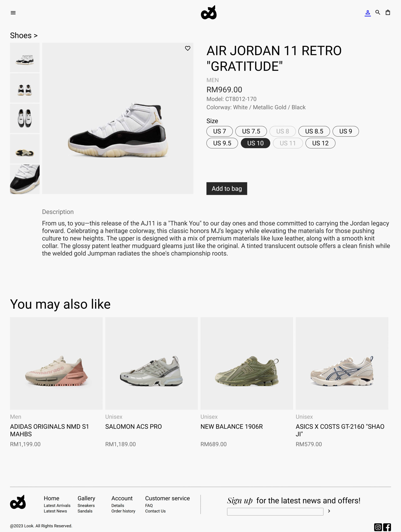Open the Instagram social icon
Screen dimensions: 401x532
(378, 527)
